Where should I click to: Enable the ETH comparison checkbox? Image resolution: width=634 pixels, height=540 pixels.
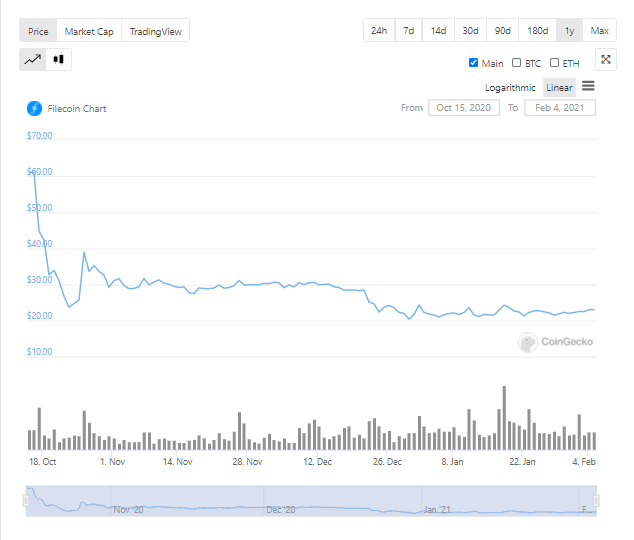[554, 63]
